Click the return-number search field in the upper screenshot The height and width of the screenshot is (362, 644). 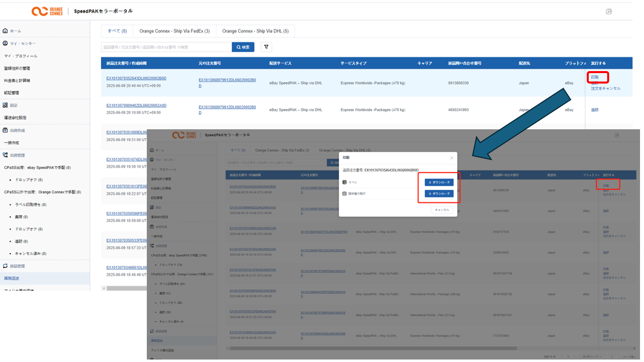[166, 47]
